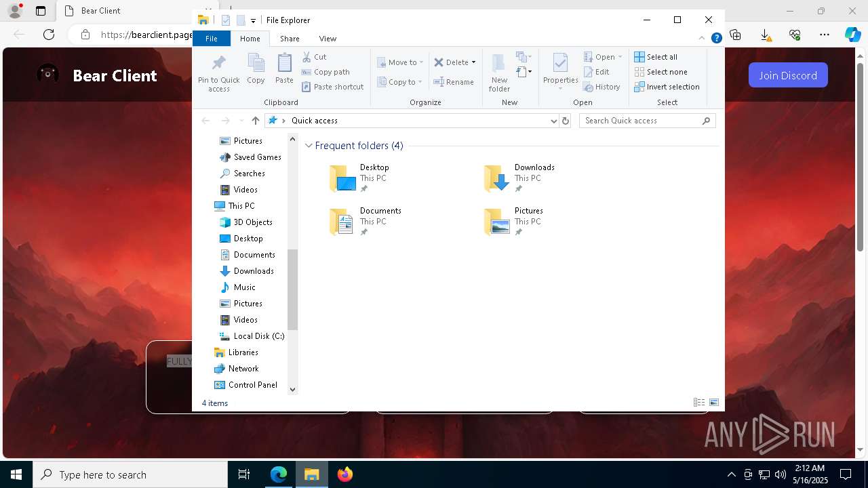This screenshot has width=868, height=488.
Task: Switch to the View ribbon tab
Action: pos(328,39)
